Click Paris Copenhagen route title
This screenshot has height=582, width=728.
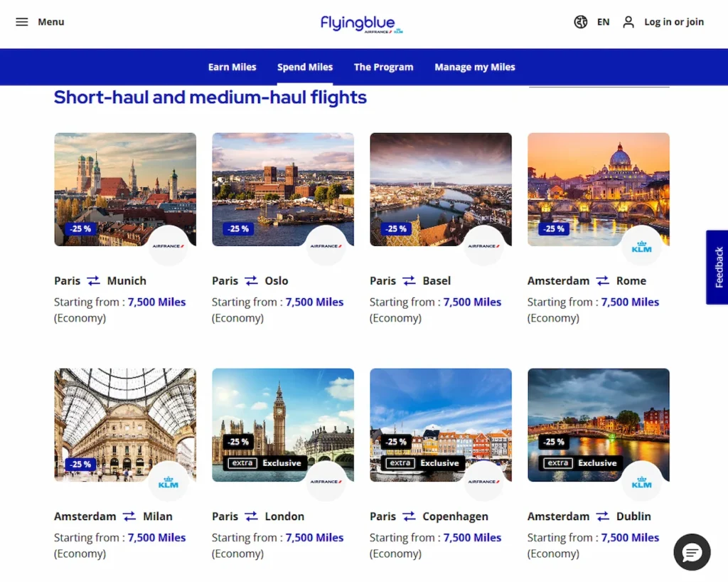click(429, 516)
